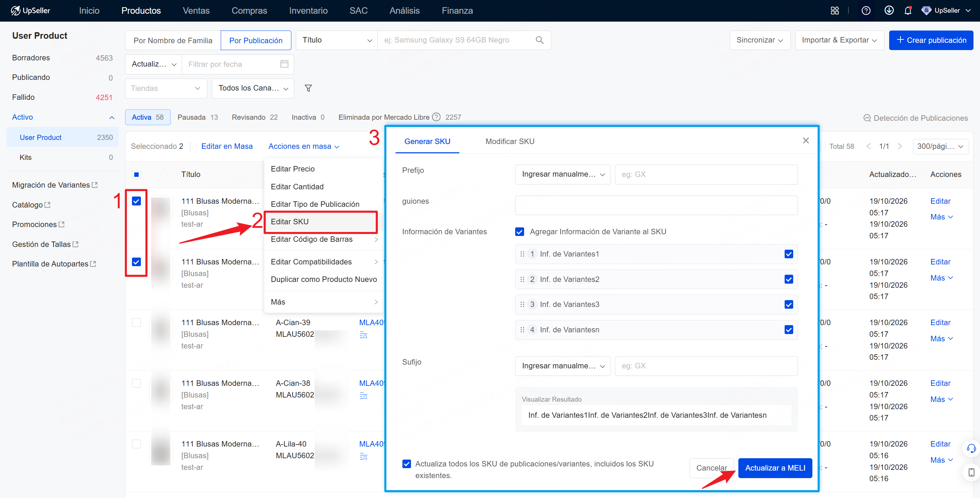The width and height of the screenshot is (980, 498).
Task: Open the notifications bell
Action: [908, 10]
